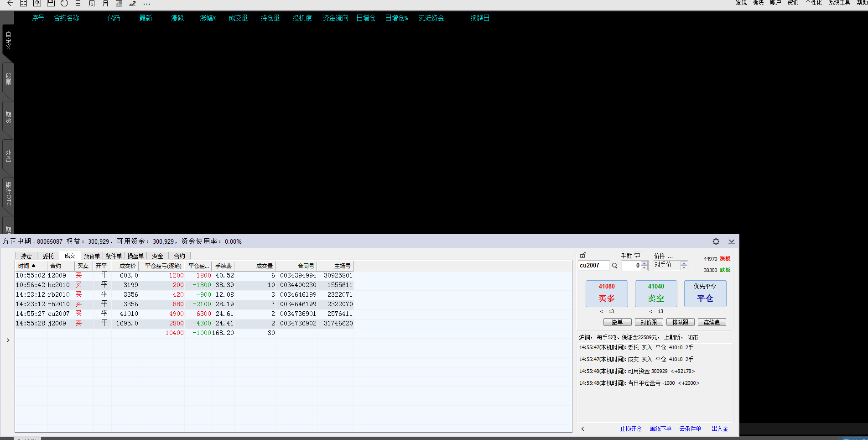The height and width of the screenshot is (440, 868).
Task: Open the 持仓 positions tab
Action: pos(26,256)
